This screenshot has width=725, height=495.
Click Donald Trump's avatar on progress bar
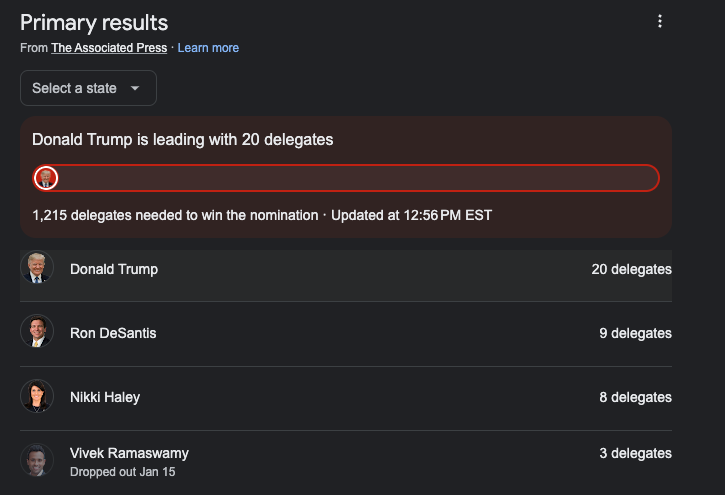click(x=46, y=178)
